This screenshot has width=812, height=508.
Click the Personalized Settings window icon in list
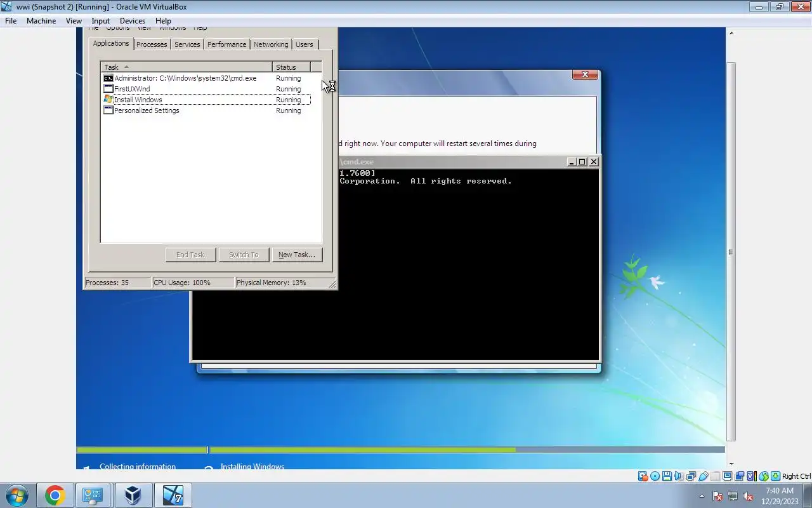(108, 110)
